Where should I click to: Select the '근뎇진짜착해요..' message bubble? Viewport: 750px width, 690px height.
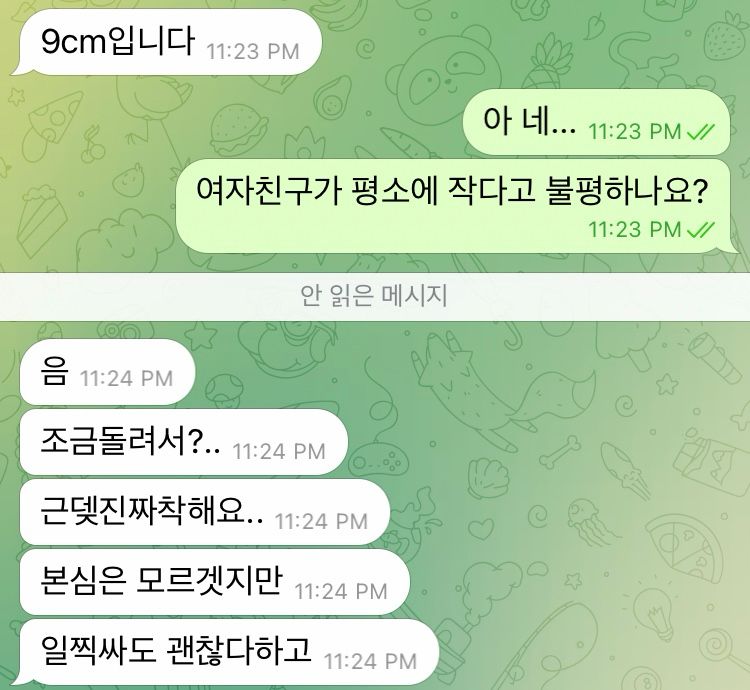(204, 512)
